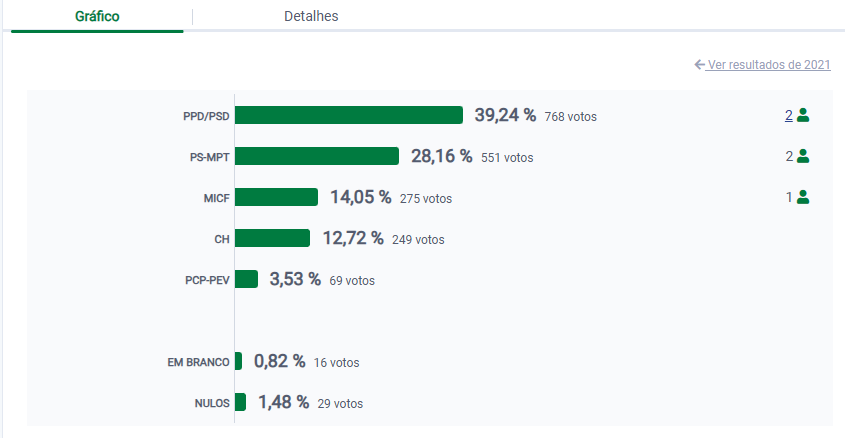Viewport: 845px width, 438px height.
Task: Click the PCP-PEV green results bar
Action: [x=246, y=279]
